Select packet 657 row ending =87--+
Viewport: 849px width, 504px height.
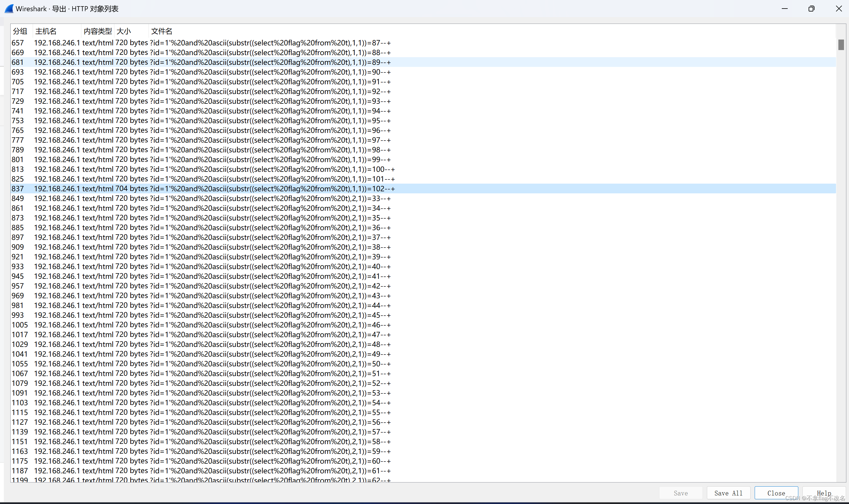[423, 43]
